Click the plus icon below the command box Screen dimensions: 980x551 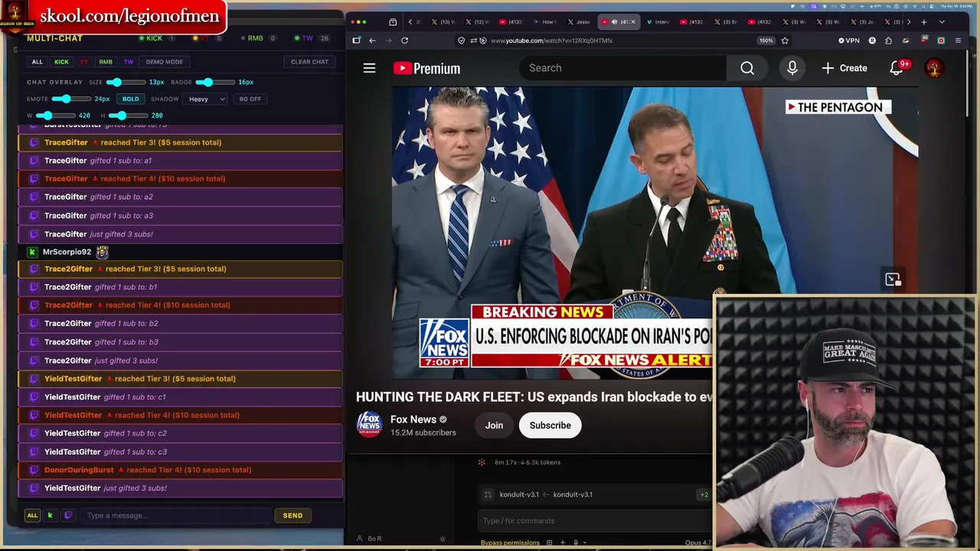coord(563,543)
